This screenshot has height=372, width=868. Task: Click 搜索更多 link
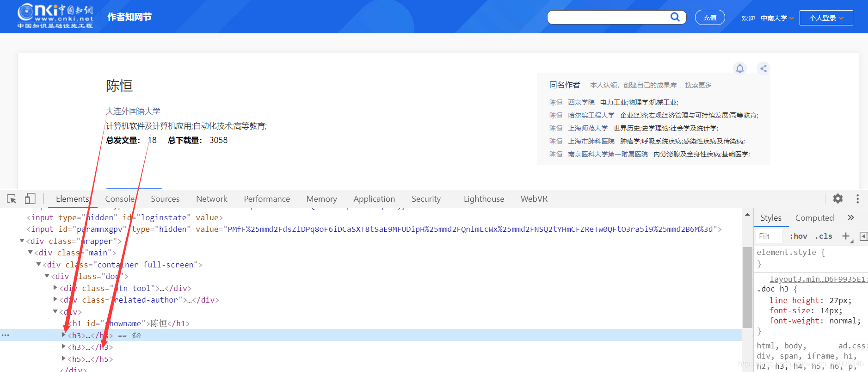pos(698,85)
